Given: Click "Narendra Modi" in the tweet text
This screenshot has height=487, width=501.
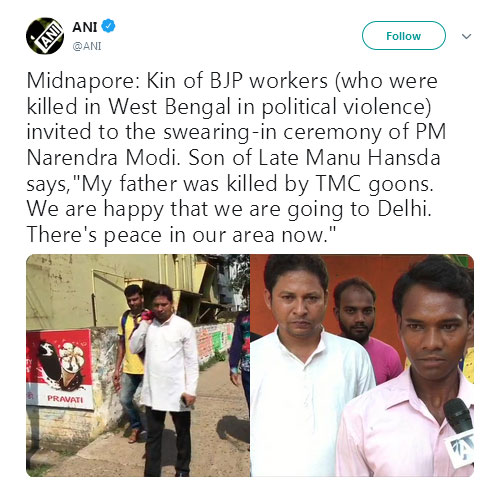Looking at the screenshot, I should [x=101, y=158].
